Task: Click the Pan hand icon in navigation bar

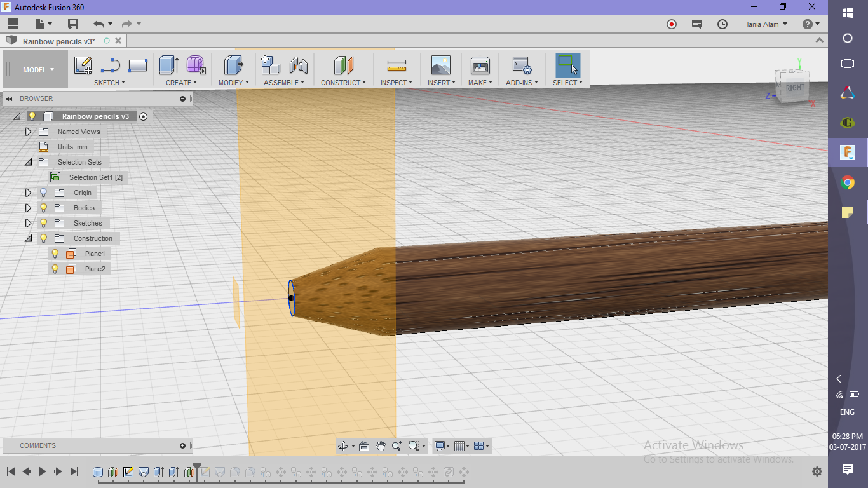Action: tap(380, 446)
